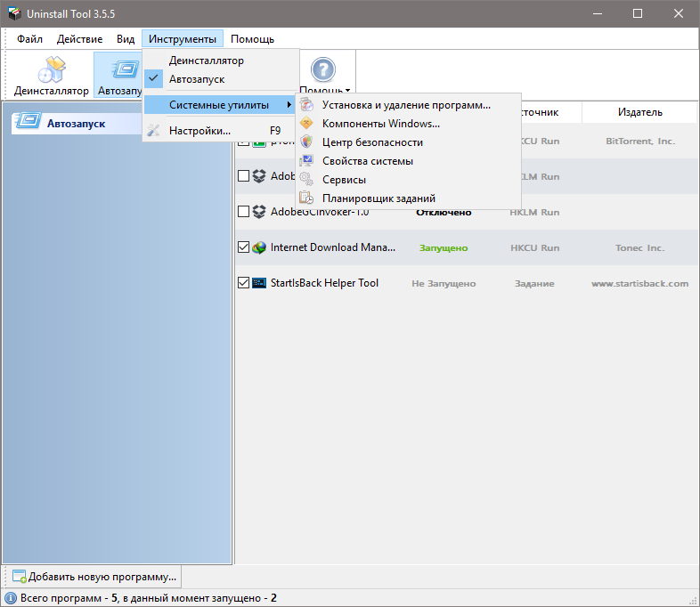Click HKCU Run in Internet Download Manager row
700x607 pixels.
pyautogui.click(x=535, y=247)
